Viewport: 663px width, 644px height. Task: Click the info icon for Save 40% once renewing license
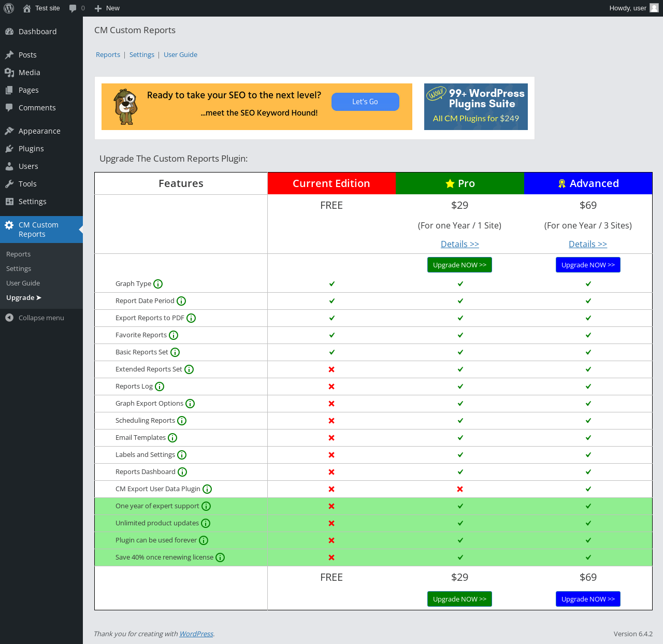click(220, 557)
